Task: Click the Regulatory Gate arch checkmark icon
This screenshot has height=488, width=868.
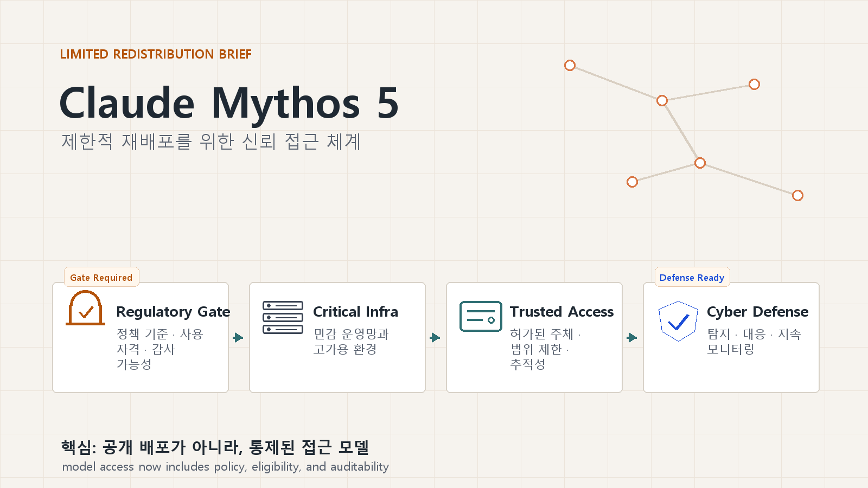Action: pos(86,308)
